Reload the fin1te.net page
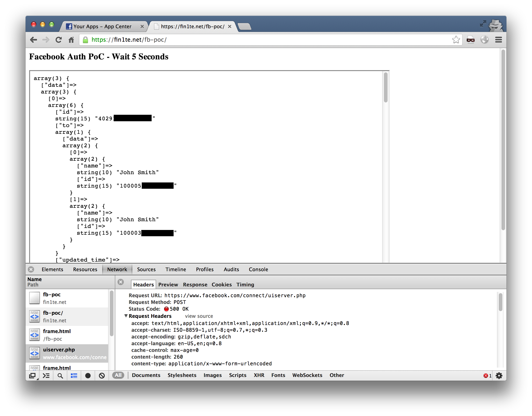Screen dimensions: 532x416 click(59, 40)
